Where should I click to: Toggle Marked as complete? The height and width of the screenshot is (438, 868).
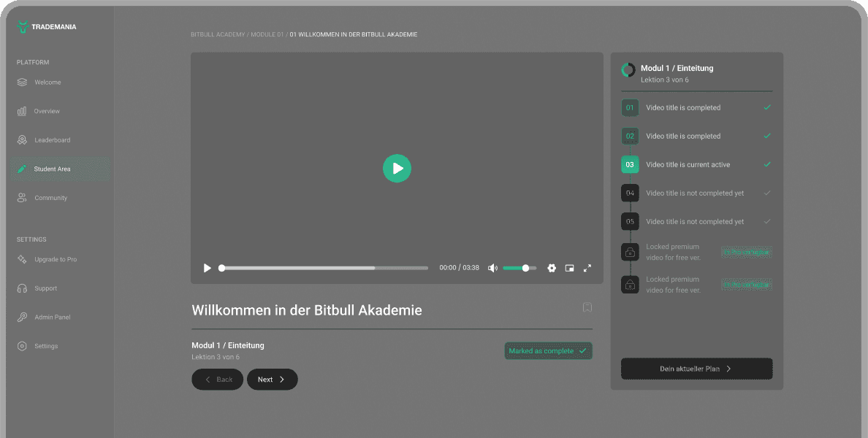coord(548,350)
